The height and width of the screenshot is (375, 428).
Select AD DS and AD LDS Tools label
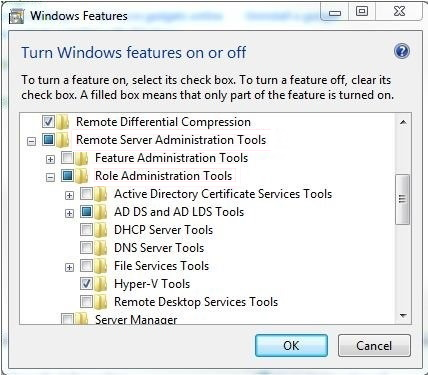tap(179, 212)
